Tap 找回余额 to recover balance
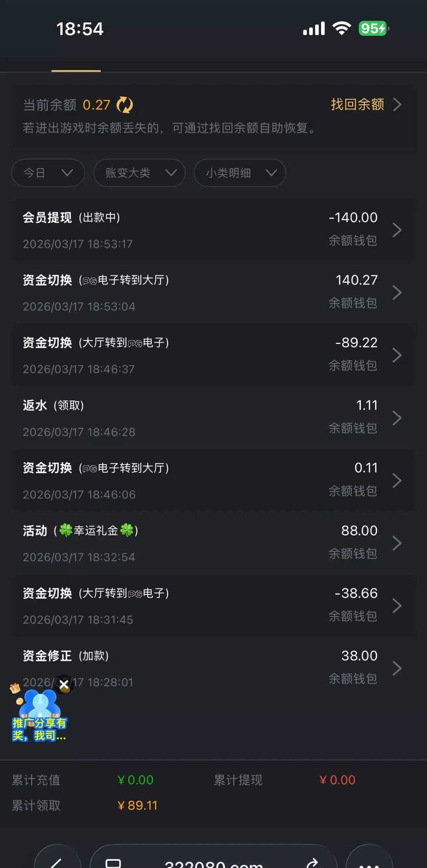Image resolution: width=427 pixels, height=868 pixels. (365, 105)
